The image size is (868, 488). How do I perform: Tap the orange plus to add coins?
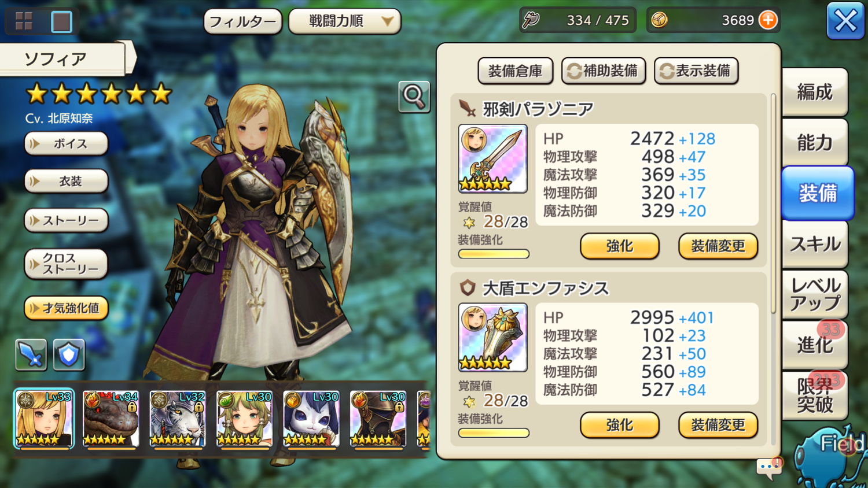coord(768,20)
